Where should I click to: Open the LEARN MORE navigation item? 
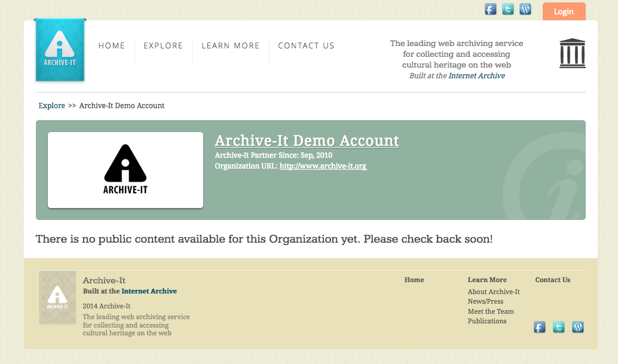click(x=231, y=46)
